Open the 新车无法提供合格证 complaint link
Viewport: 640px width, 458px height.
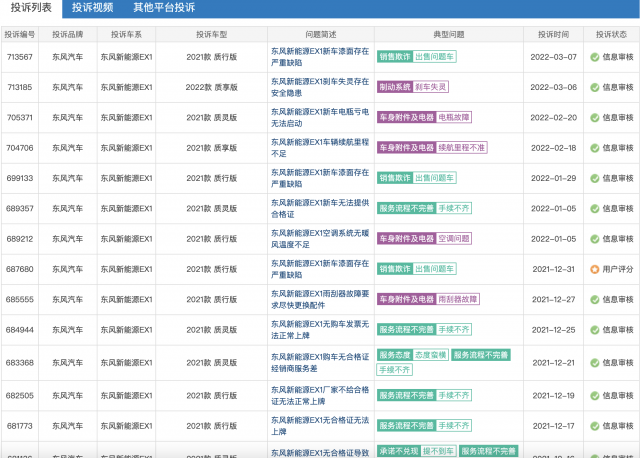[x=320, y=209]
